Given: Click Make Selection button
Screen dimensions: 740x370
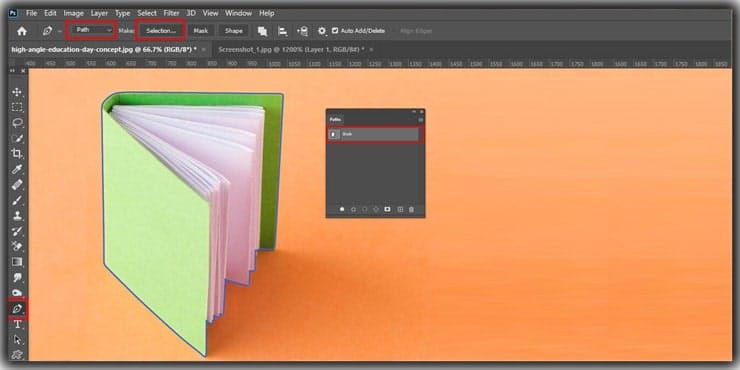Looking at the screenshot, I should tap(160, 31).
